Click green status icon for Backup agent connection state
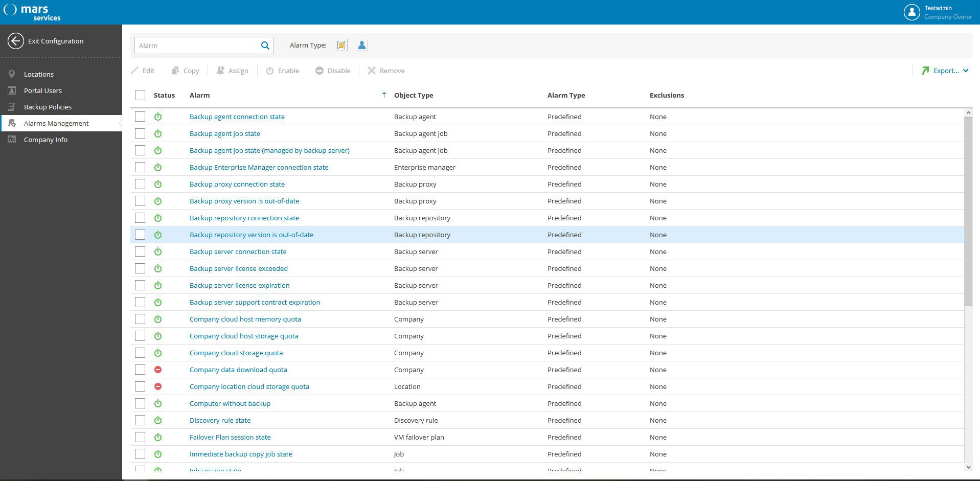 [x=158, y=117]
